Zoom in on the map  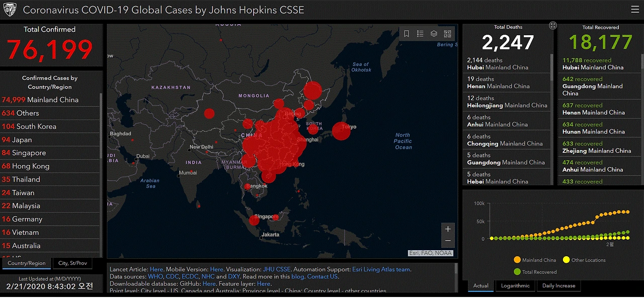pyautogui.click(x=448, y=229)
